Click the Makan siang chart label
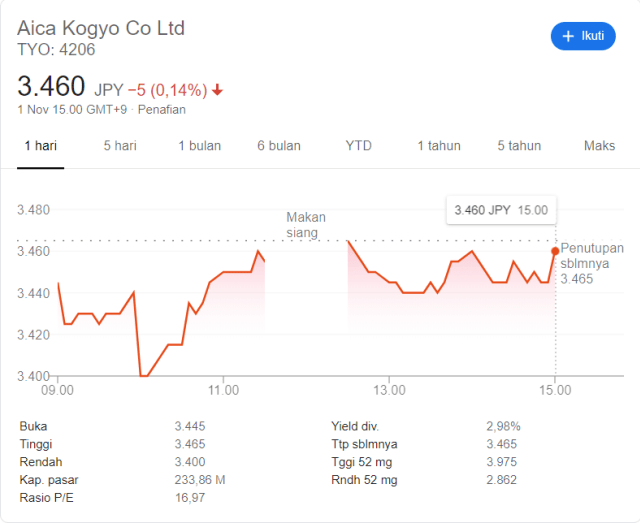 pyautogui.click(x=306, y=225)
